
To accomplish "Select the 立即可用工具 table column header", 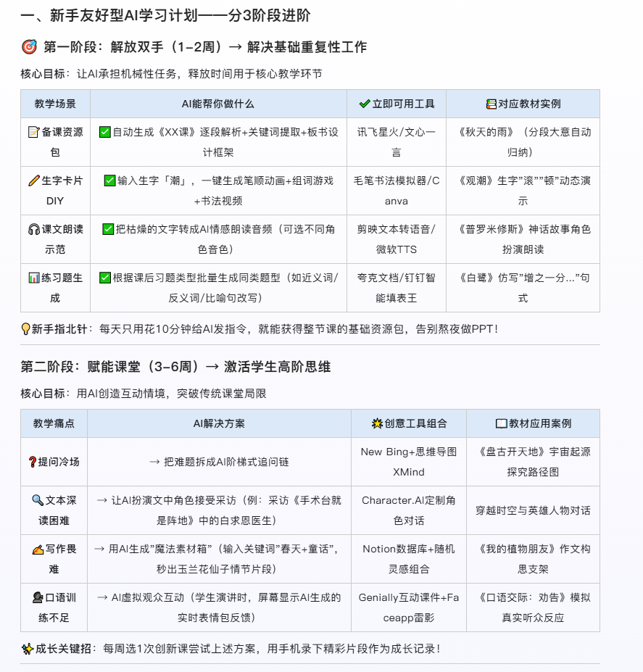I will point(397,104).
